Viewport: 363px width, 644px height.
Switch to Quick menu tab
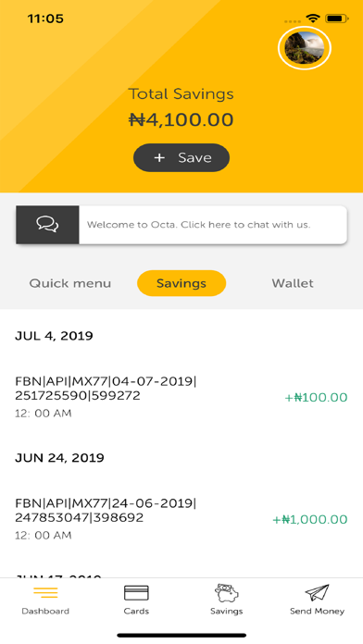click(70, 283)
